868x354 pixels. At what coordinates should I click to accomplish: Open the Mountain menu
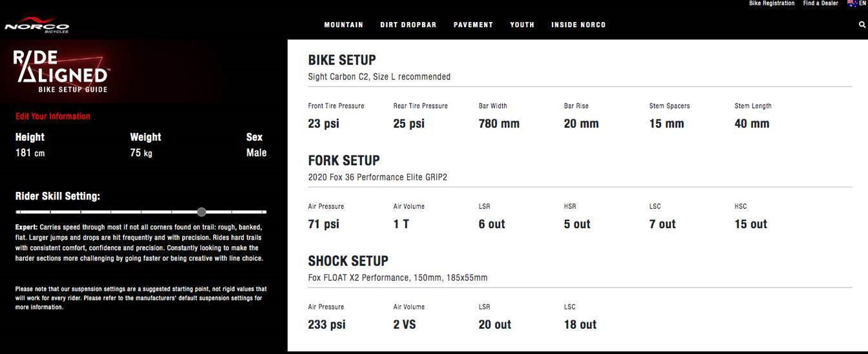click(x=343, y=25)
